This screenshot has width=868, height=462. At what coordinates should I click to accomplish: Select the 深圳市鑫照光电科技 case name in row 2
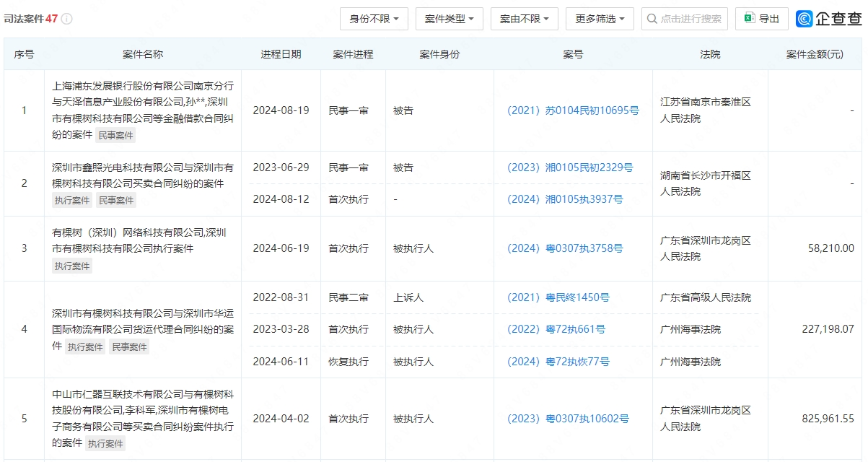tap(143, 175)
